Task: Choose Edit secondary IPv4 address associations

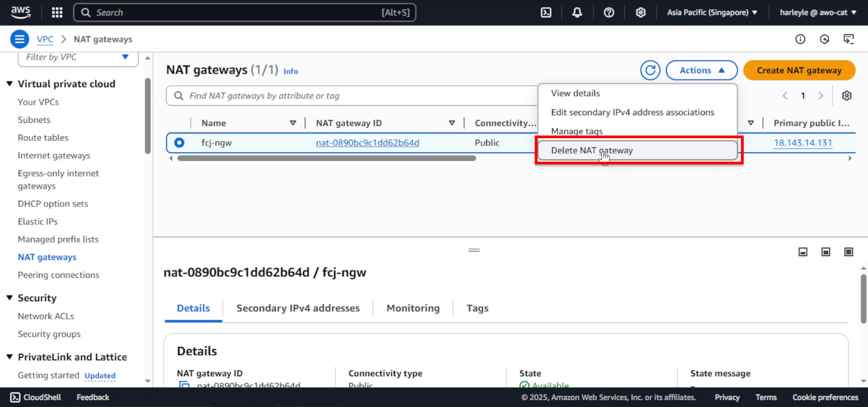Action: [637, 112]
